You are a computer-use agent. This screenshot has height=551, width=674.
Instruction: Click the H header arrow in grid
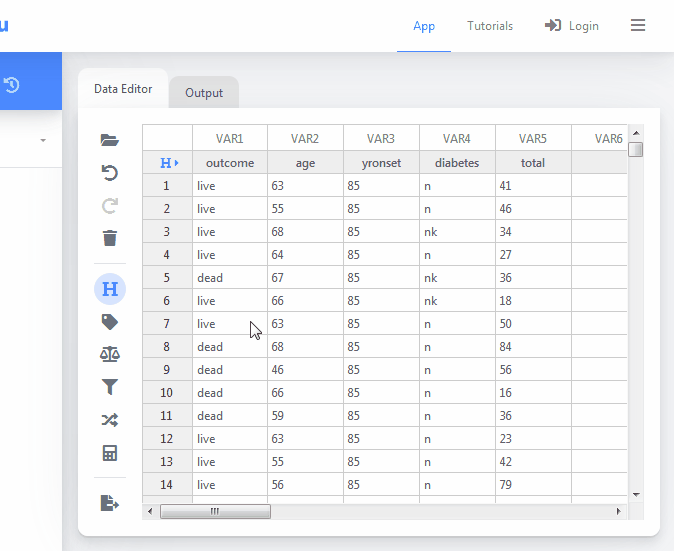point(168,162)
